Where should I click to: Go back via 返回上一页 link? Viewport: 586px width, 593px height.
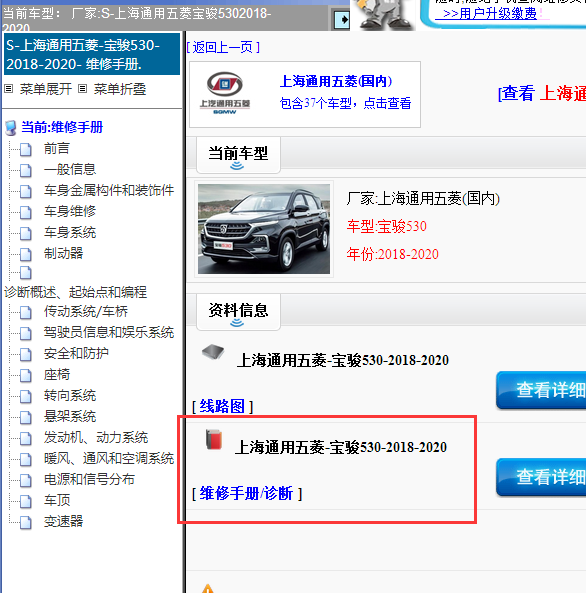coord(223,47)
